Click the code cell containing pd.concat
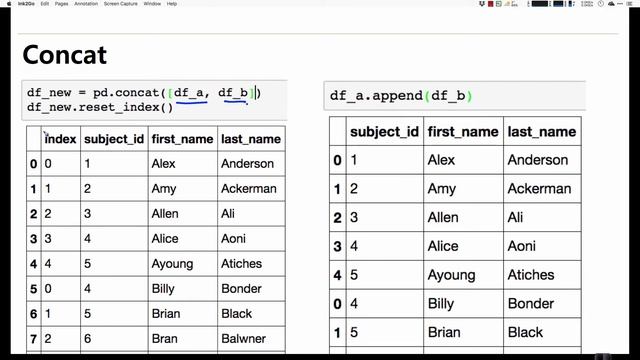640x360 pixels. coord(154,100)
